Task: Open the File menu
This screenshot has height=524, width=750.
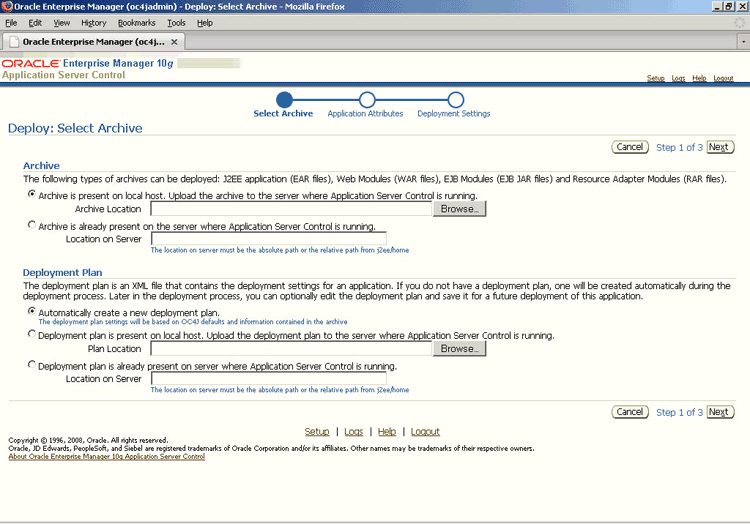Action: (11, 23)
